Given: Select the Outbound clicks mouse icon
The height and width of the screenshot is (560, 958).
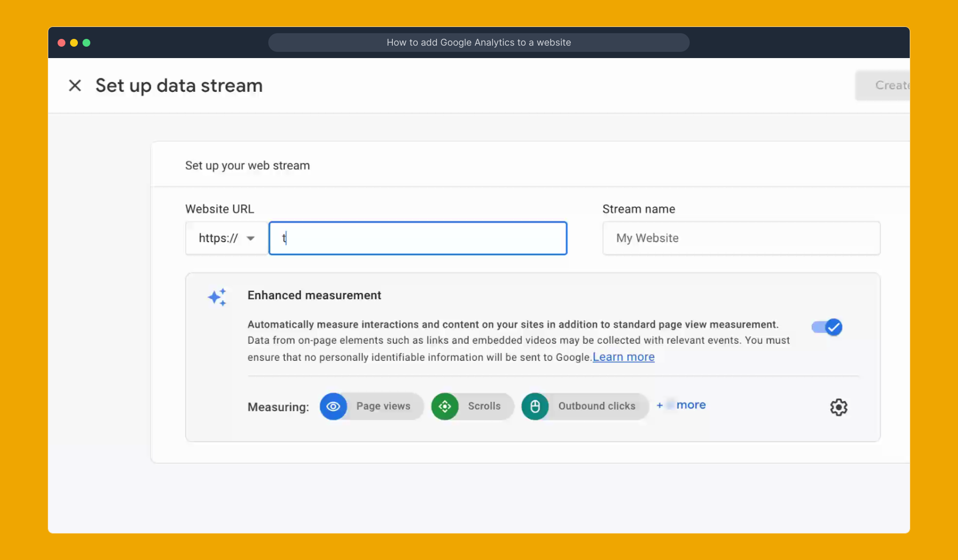Looking at the screenshot, I should 535,407.
